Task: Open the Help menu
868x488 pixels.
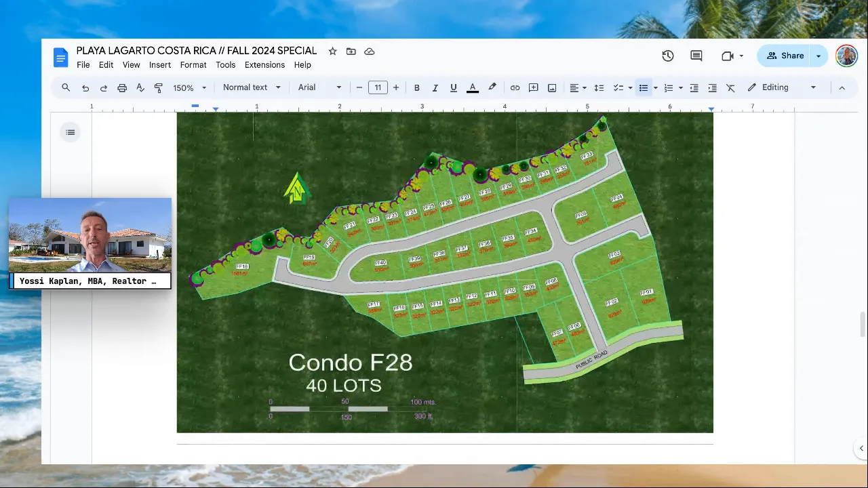Action: 302,65
